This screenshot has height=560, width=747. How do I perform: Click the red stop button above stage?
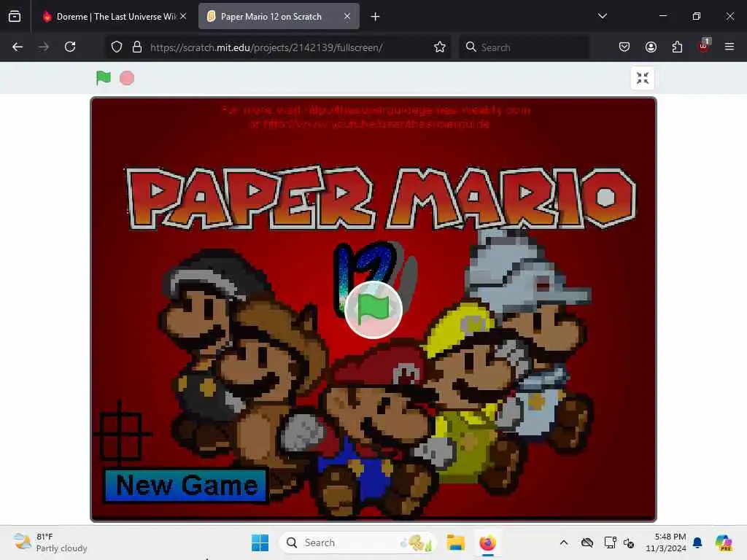[x=127, y=78]
